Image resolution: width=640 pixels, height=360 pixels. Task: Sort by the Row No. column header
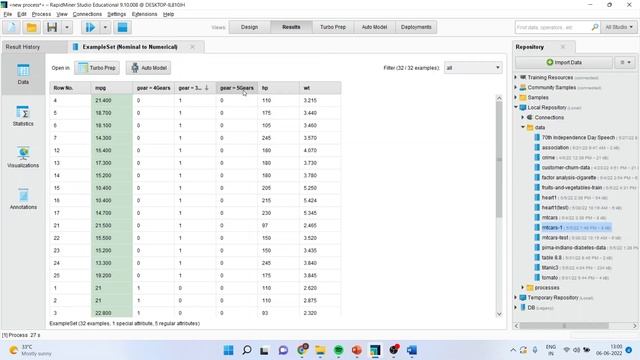pyautogui.click(x=70, y=88)
